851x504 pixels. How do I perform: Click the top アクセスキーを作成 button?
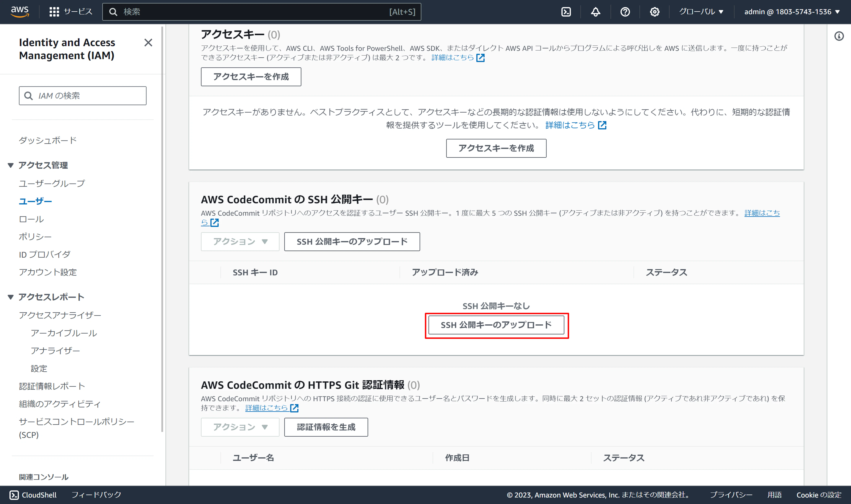pyautogui.click(x=251, y=77)
